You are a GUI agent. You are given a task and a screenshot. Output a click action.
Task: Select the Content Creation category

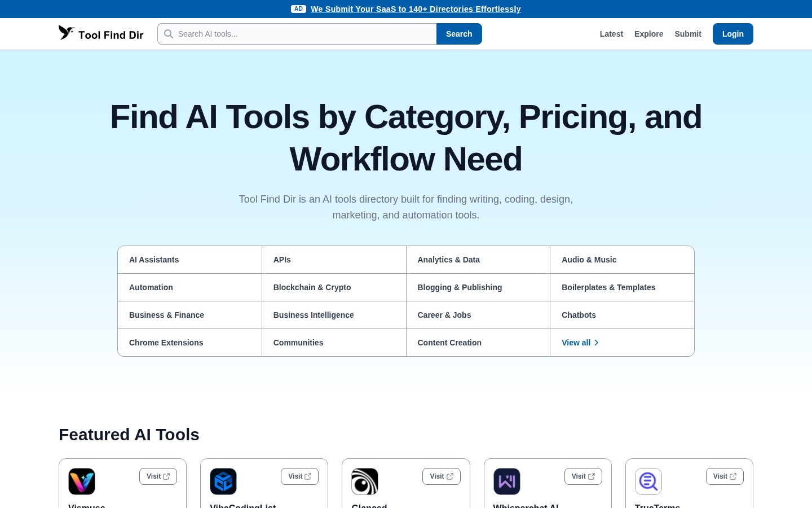pos(478,343)
